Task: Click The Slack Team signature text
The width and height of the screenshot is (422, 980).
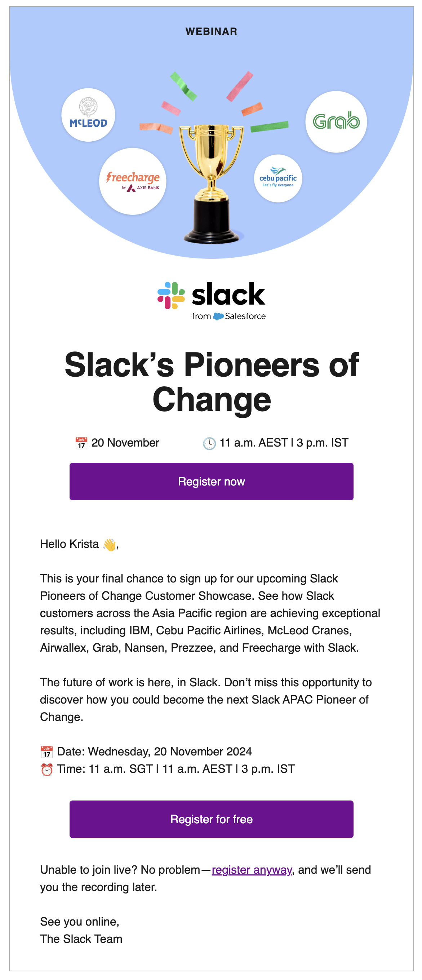Action: click(x=81, y=939)
